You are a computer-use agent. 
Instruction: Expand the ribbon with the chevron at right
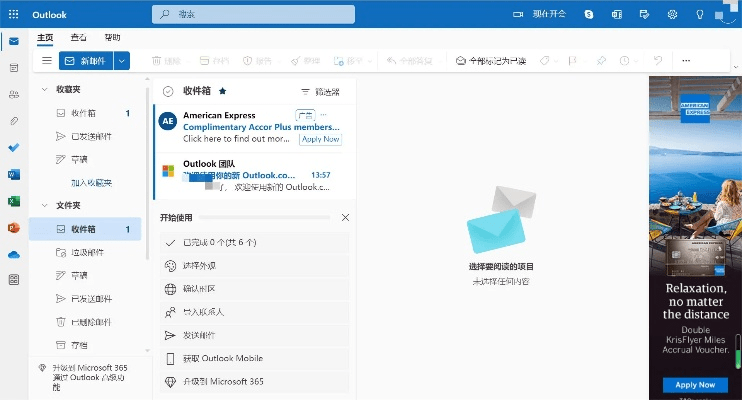735,67
